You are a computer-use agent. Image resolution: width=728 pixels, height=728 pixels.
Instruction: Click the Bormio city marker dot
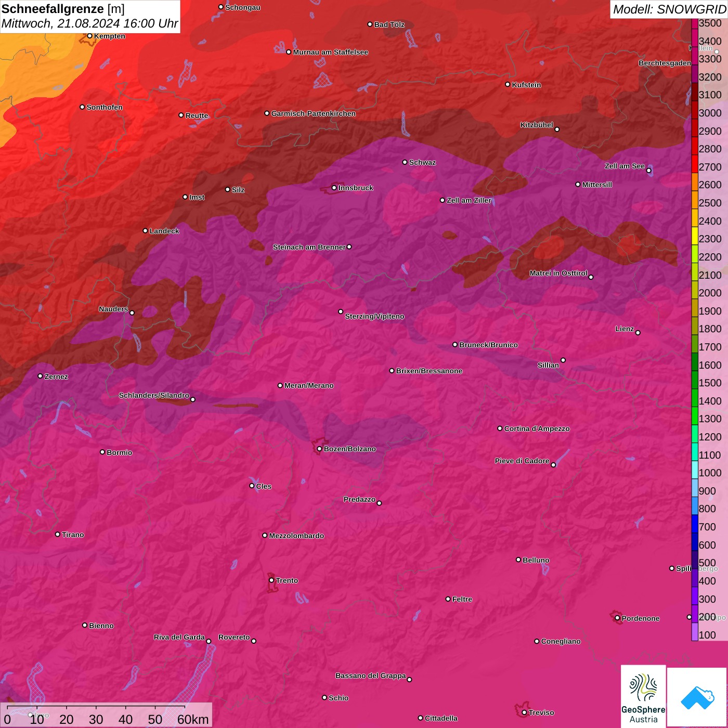[x=102, y=452]
